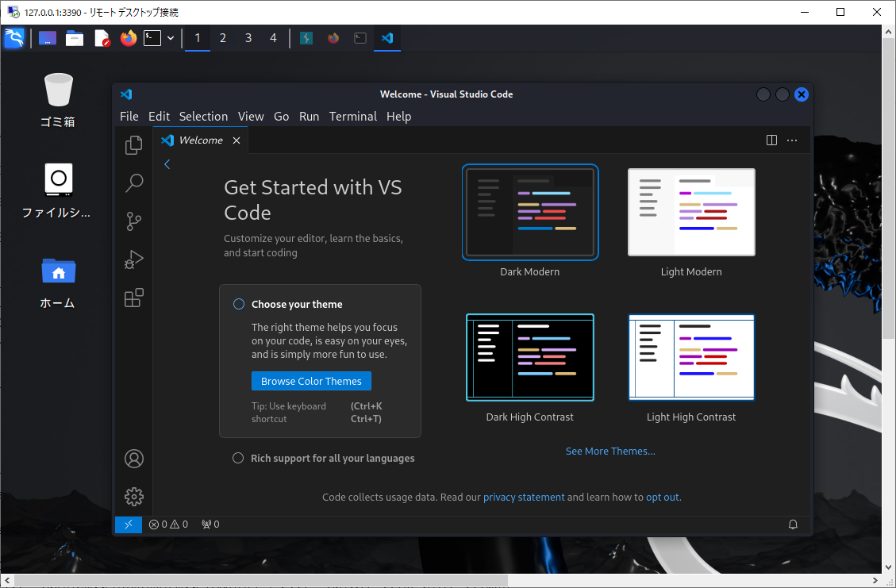Viewport: 896px width, 588px height.
Task: Select the Welcome editor tab
Action: point(201,140)
